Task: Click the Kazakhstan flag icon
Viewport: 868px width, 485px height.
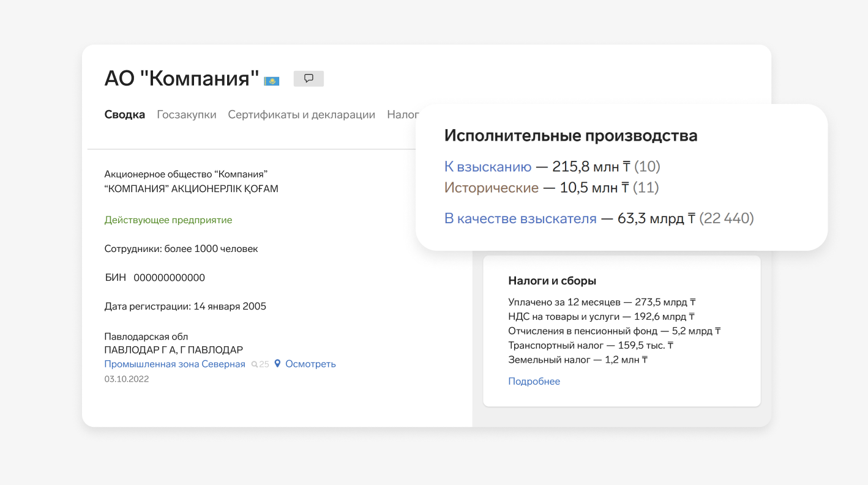Action: pyautogui.click(x=271, y=81)
